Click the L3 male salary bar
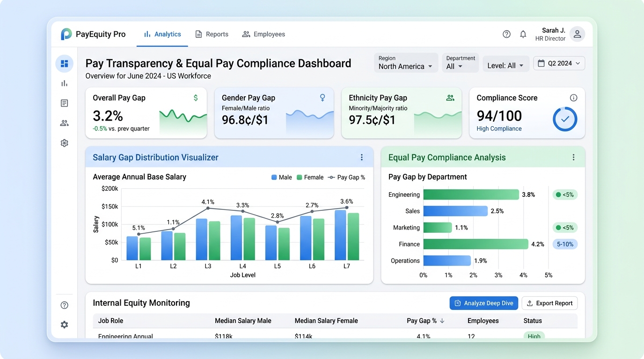 [x=202, y=239]
